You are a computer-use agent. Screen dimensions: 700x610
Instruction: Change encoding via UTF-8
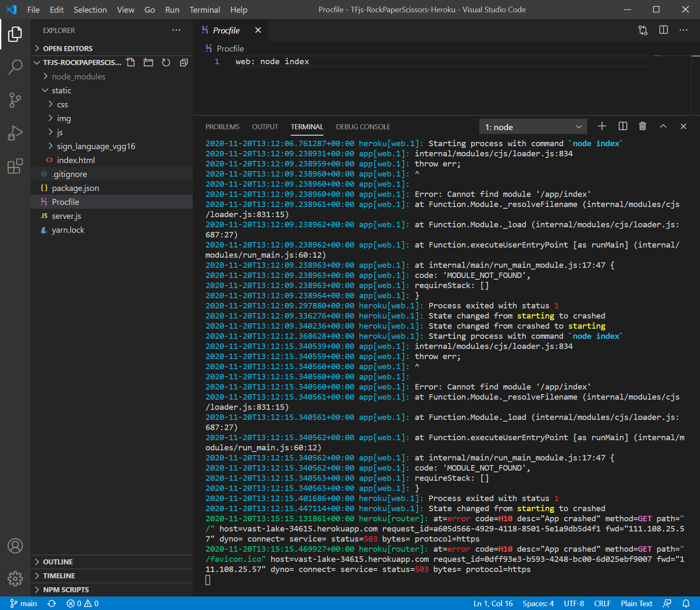tap(574, 603)
